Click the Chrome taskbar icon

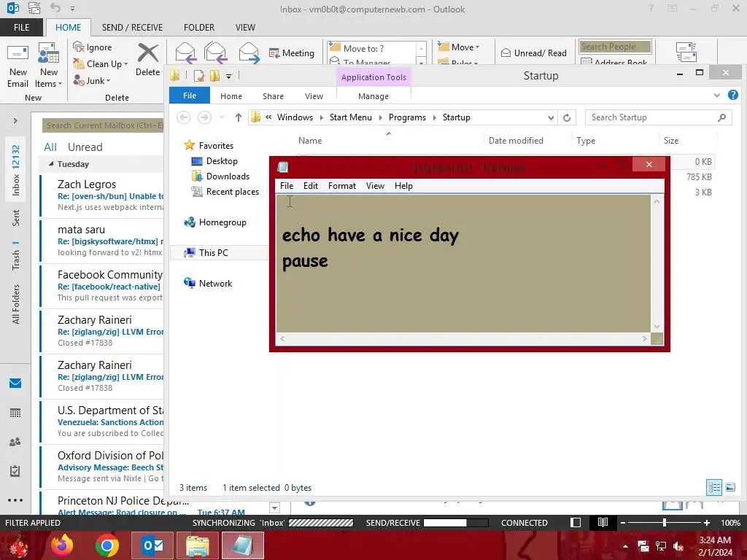[x=107, y=545]
